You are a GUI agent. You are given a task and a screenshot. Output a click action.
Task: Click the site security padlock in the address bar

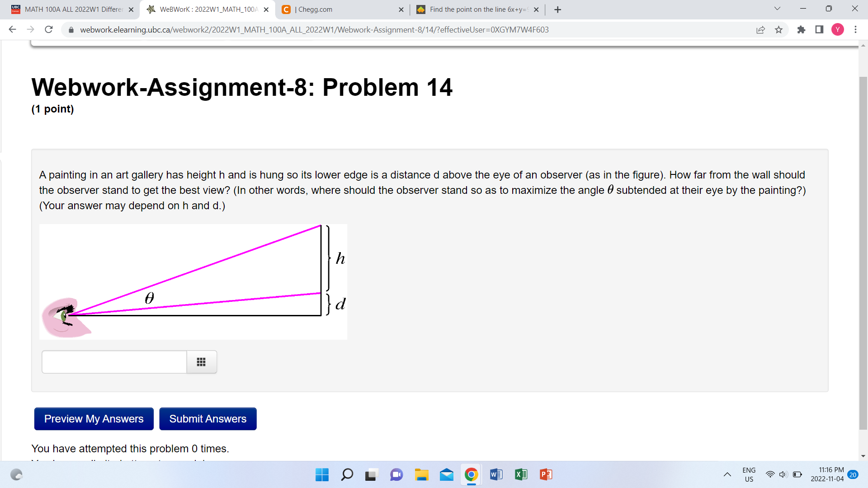pyautogui.click(x=71, y=29)
